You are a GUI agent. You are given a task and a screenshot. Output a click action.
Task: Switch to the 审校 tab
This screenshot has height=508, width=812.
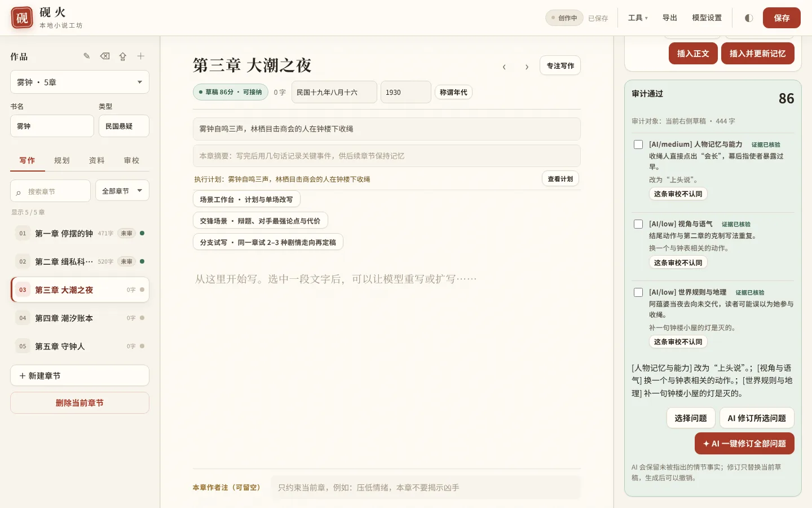[x=132, y=160]
